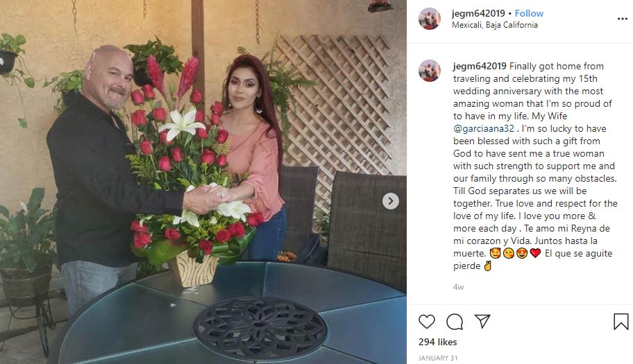Click the red heart emoji in caption
633x364 pixels.
[535, 254]
